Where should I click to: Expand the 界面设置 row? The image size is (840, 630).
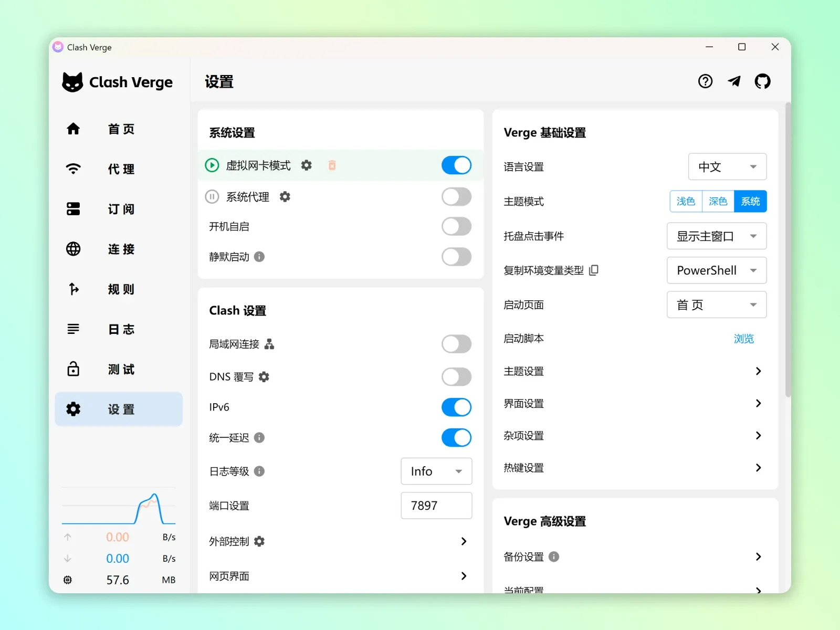[635, 403]
